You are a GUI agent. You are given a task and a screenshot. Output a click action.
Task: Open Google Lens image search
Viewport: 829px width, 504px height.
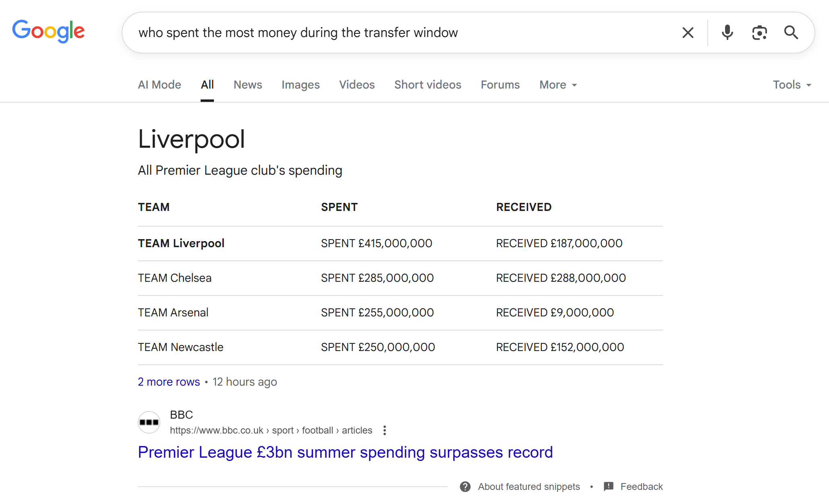click(x=759, y=33)
